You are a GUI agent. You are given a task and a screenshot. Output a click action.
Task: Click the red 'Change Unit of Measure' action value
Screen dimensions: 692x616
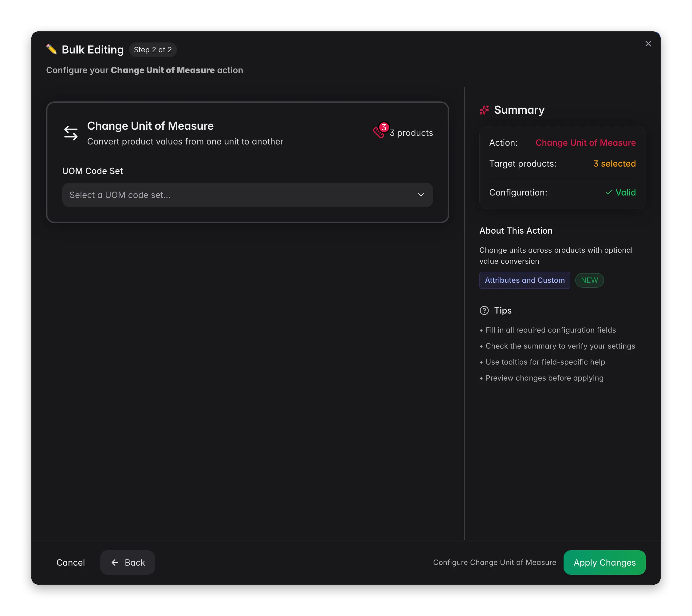(x=585, y=143)
